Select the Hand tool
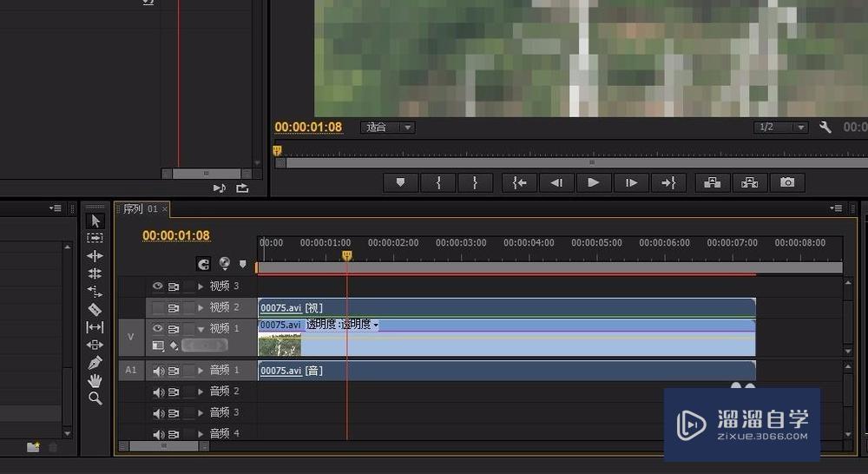 [x=95, y=380]
